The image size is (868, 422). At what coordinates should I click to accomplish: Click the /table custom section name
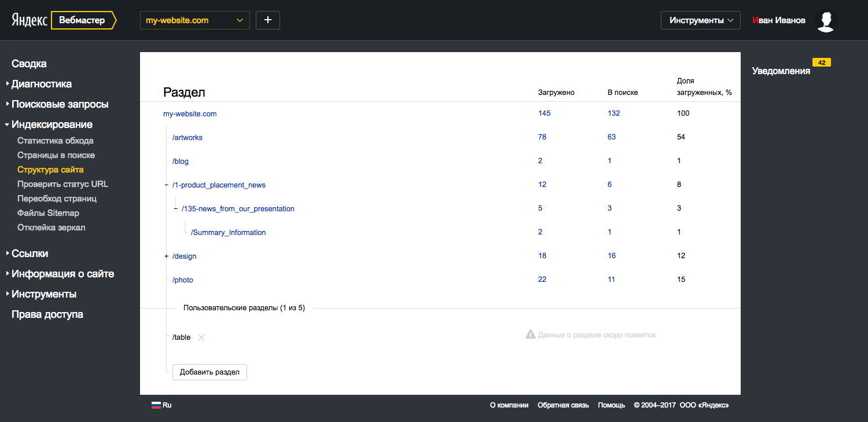(x=182, y=337)
